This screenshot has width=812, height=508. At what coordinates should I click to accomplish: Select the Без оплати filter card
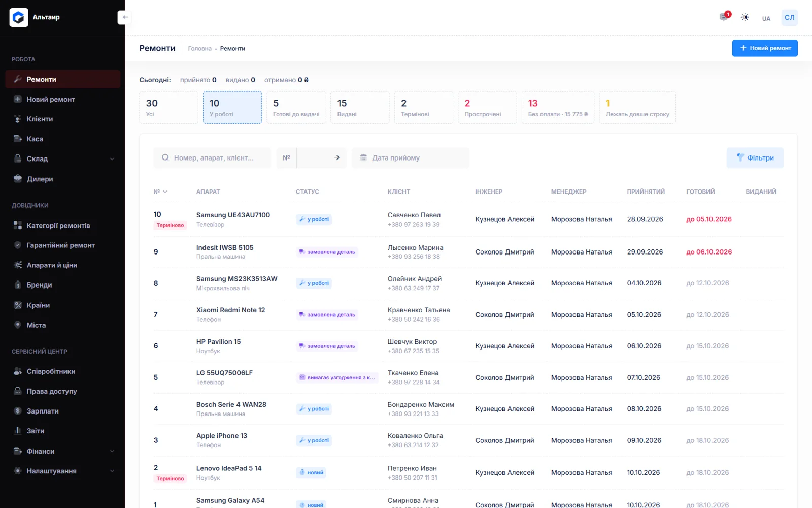[x=558, y=108]
